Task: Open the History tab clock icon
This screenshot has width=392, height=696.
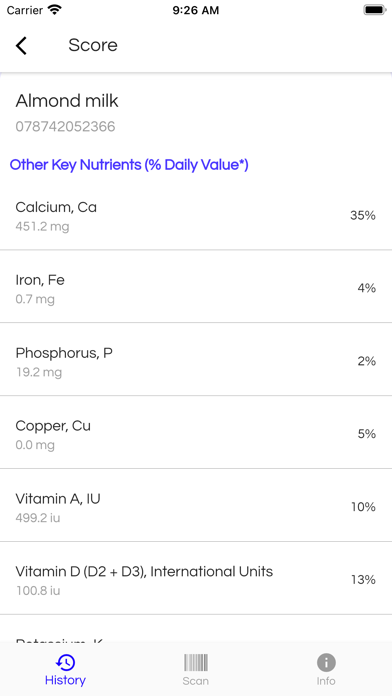Action: coord(65,663)
